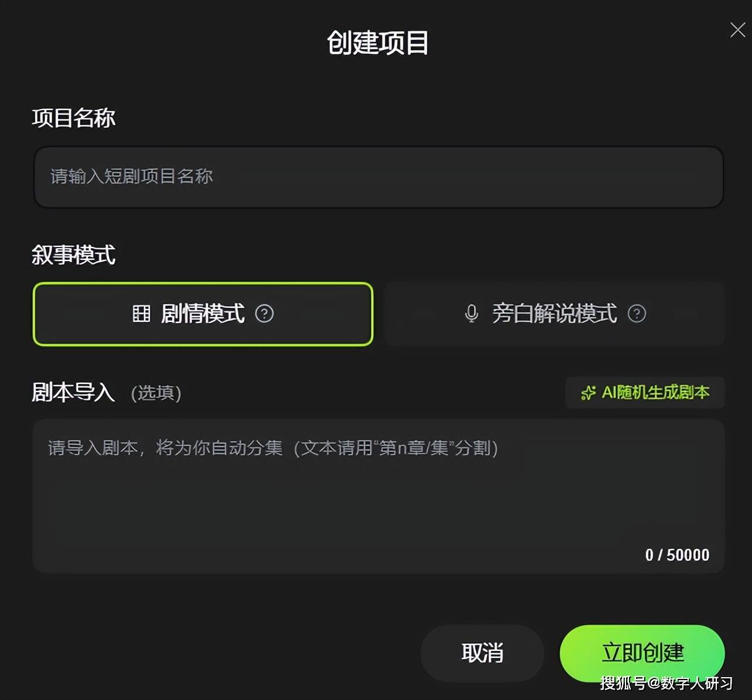The height and width of the screenshot is (700, 752).
Task: Open the help icon next to 剧情模式
Action: pyautogui.click(x=264, y=314)
